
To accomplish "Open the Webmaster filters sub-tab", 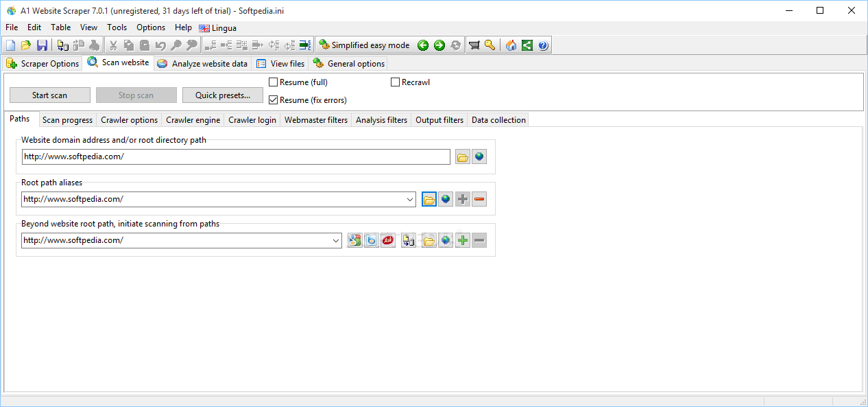I will (316, 119).
